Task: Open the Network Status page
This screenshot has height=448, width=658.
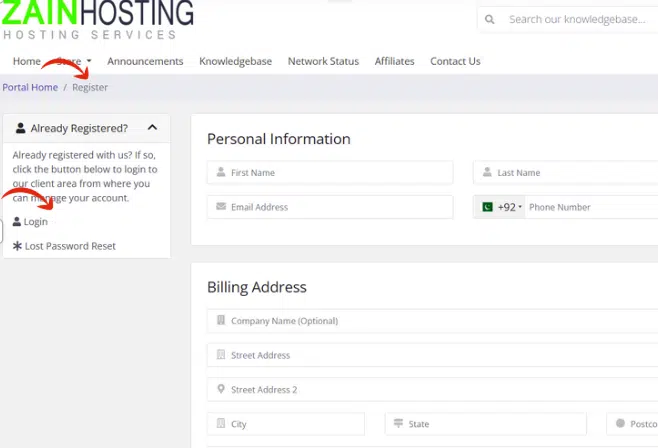Action: 323,61
